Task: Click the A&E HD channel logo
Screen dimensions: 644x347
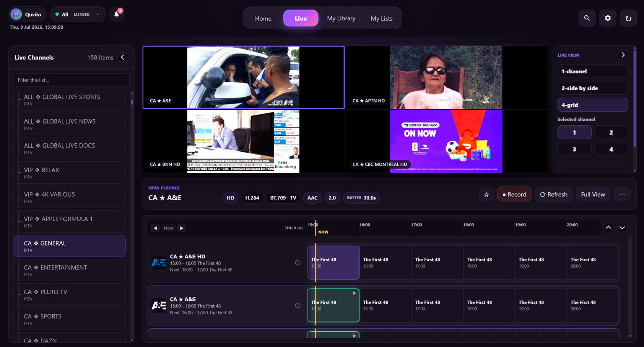Action: (158, 263)
